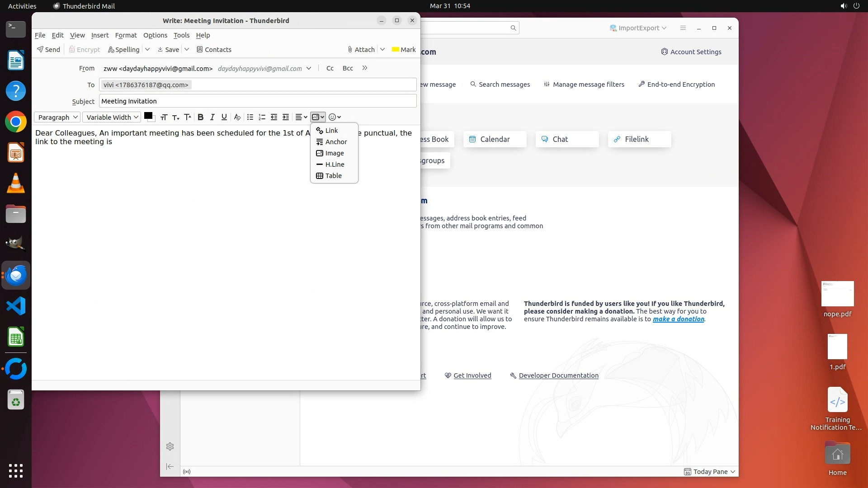Toggle italic text formatting
This screenshot has width=868, height=488.
point(212,117)
